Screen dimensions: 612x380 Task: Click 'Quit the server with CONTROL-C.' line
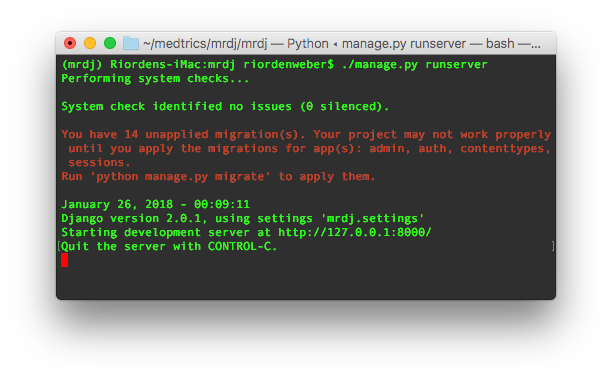tap(169, 247)
